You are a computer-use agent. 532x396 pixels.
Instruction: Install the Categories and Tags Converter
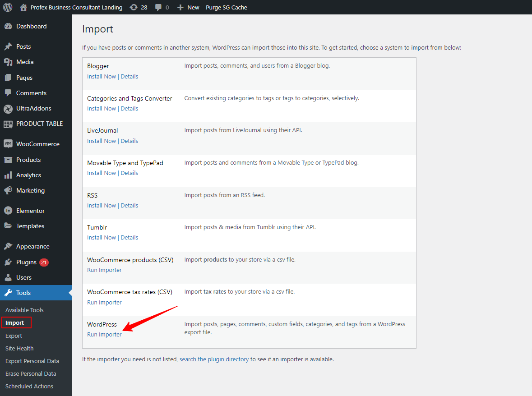click(x=102, y=109)
